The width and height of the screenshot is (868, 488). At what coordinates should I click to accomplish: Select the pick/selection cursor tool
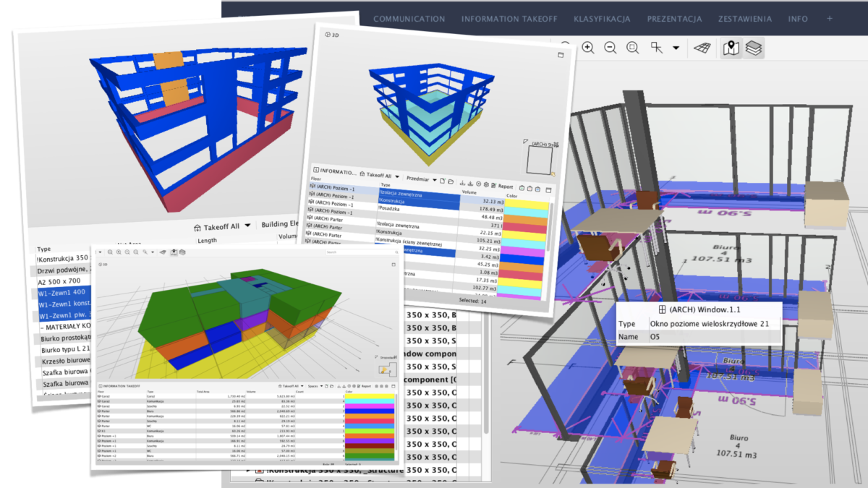[657, 48]
